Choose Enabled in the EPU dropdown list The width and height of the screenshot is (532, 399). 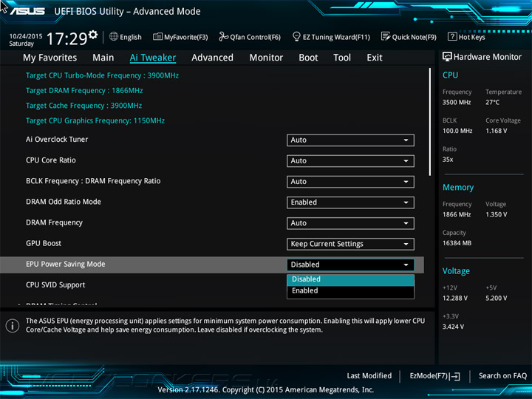click(350, 291)
